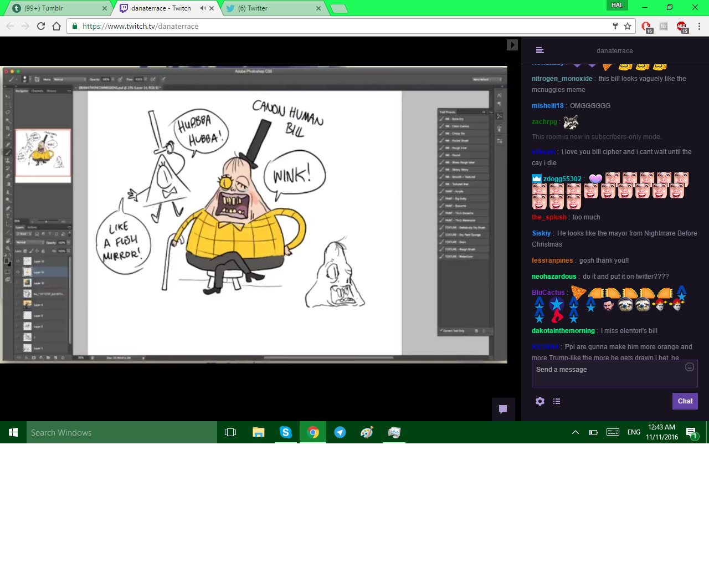Show the chat viewer list

pos(557,401)
